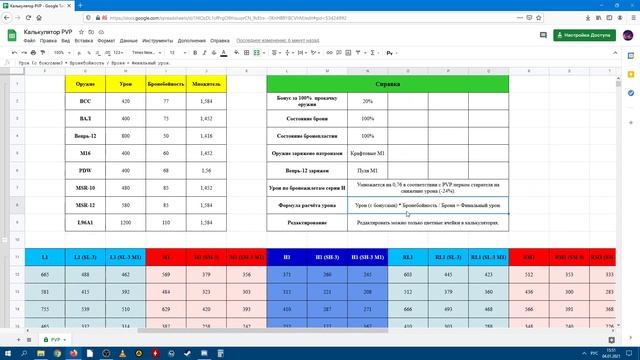Open Firefox in the taskbar
Image resolution: width=640 pixels, height=360 pixels.
pos(73,353)
